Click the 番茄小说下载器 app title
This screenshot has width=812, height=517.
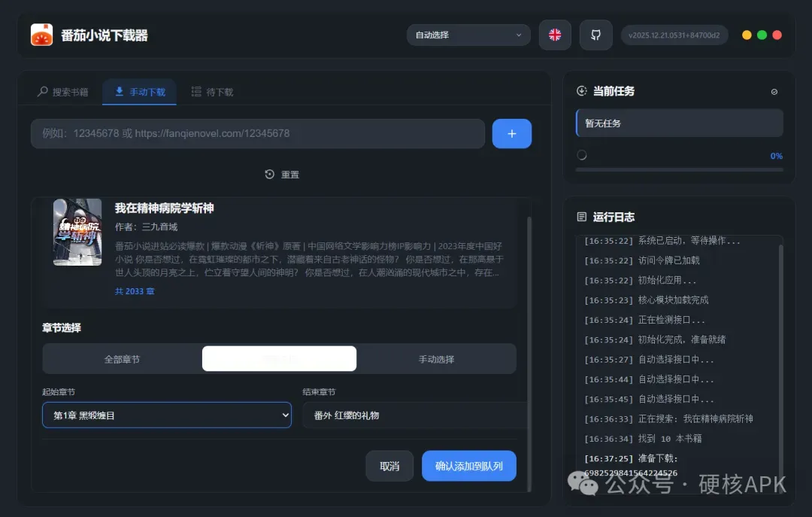click(x=104, y=35)
